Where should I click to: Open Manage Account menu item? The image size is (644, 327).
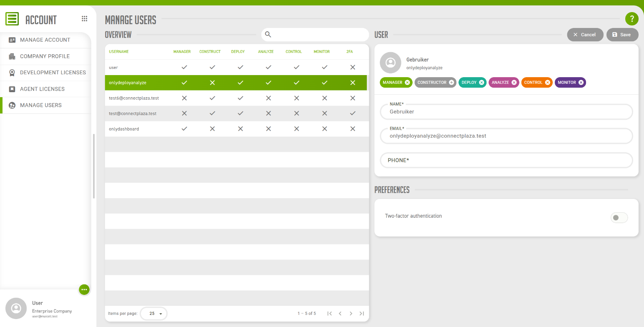coord(45,40)
